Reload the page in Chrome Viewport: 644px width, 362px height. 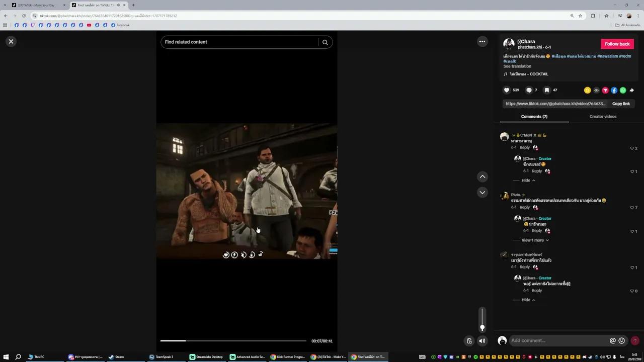(24, 16)
